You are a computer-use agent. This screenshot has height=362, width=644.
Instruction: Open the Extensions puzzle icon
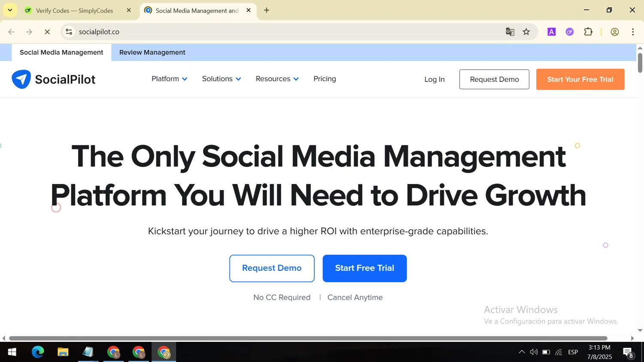588,32
